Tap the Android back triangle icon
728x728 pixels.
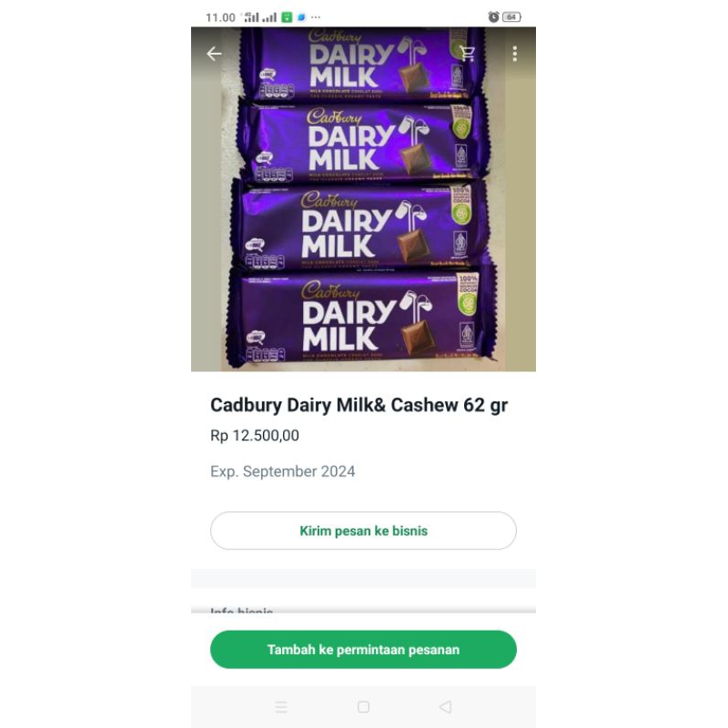pos(446,707)
